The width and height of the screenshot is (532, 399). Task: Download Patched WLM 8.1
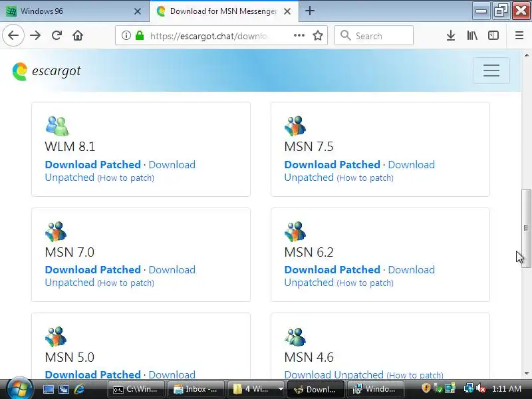92,164
